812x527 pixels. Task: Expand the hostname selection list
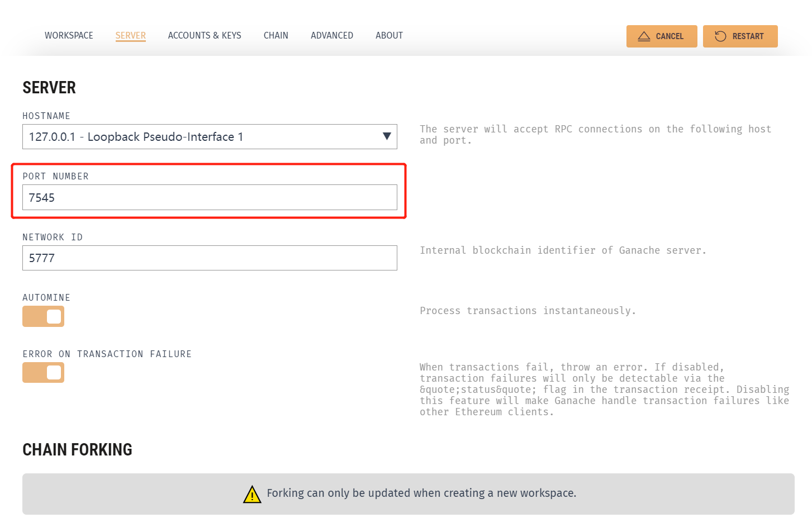click(387, 136)
